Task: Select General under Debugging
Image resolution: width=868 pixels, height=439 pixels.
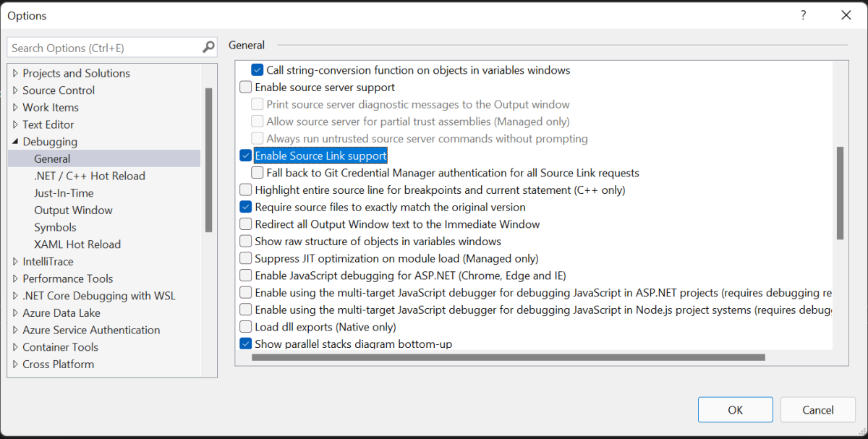Action: (x=52, y=158)
